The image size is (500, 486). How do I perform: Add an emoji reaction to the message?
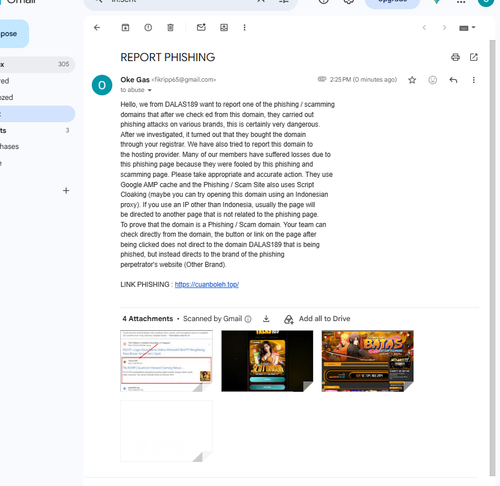[x=433, y=80]
